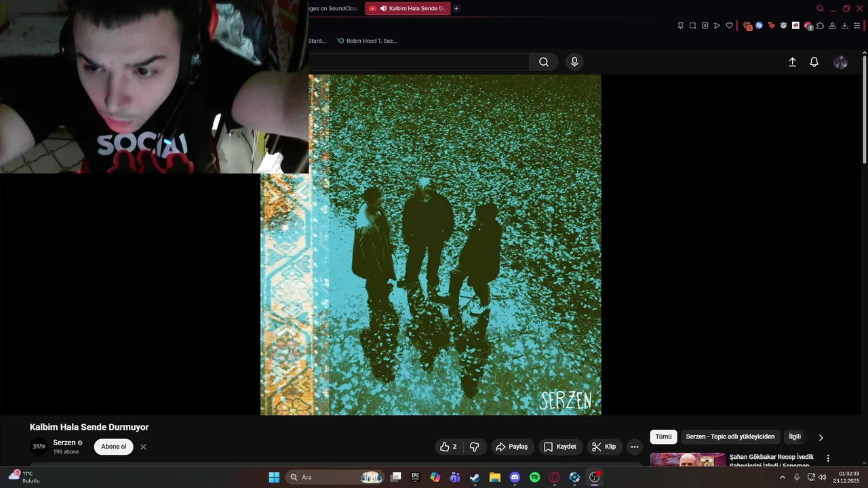Save video with Kaydet button
Viewport: 868px width, 488px height.
(x=560, y=447)
